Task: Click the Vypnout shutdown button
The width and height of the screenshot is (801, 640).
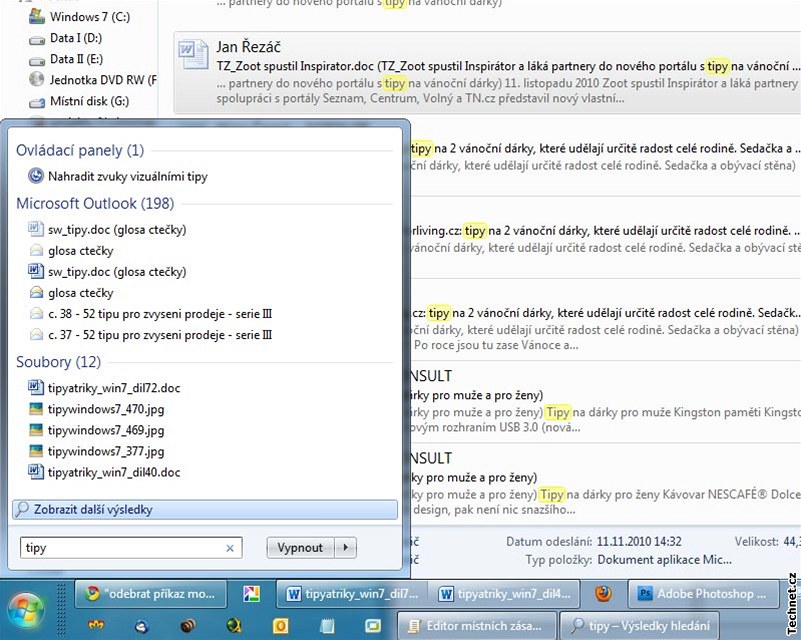Action: click(x=300, y=548)
